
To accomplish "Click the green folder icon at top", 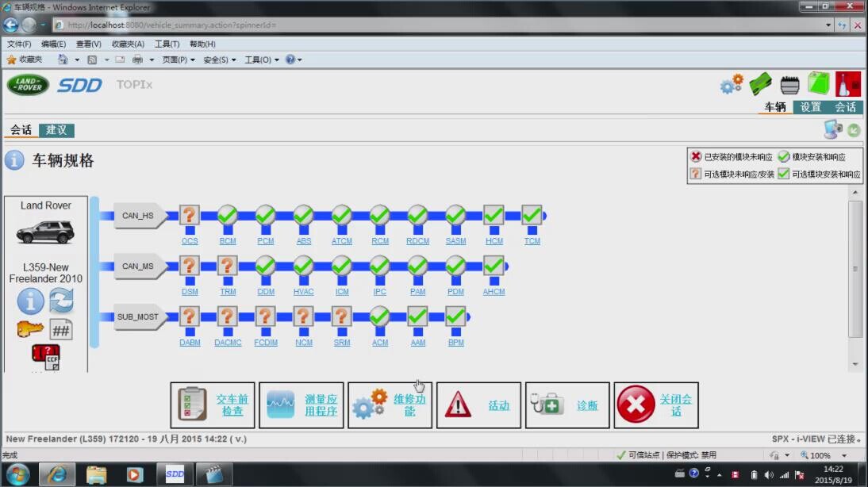I will 819,84.
